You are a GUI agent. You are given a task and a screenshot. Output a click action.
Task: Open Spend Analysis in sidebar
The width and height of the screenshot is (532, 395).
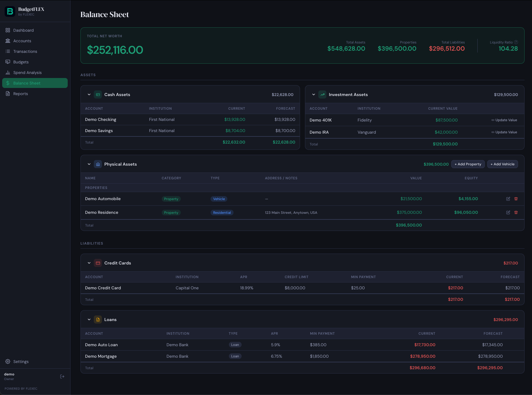click(35, 72)
